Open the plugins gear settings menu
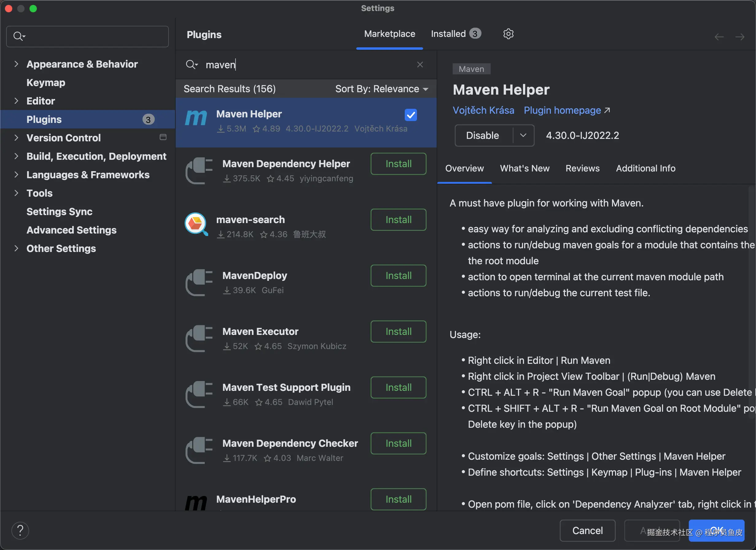Viewport: 756px width, 550px height. click(508, 34)
